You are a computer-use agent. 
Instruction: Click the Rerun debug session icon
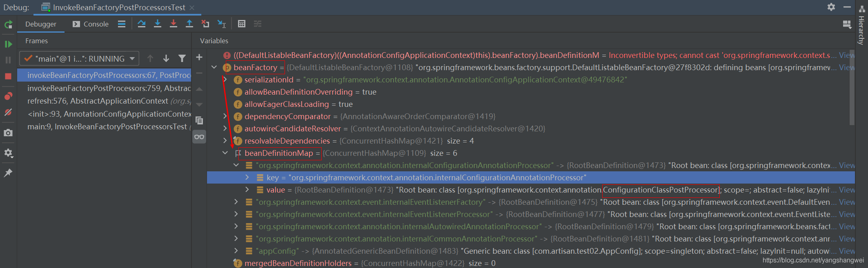coord(8,24)
